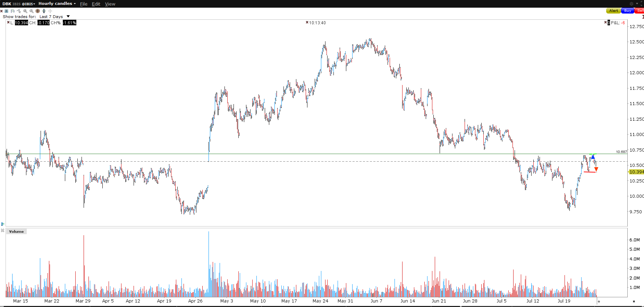Toggle the crosshair cursor tool
644x307 pixels.
point(37,11)
